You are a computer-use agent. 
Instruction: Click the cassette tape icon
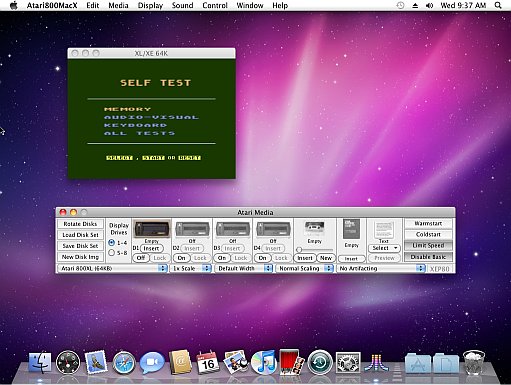coord(314,229)
